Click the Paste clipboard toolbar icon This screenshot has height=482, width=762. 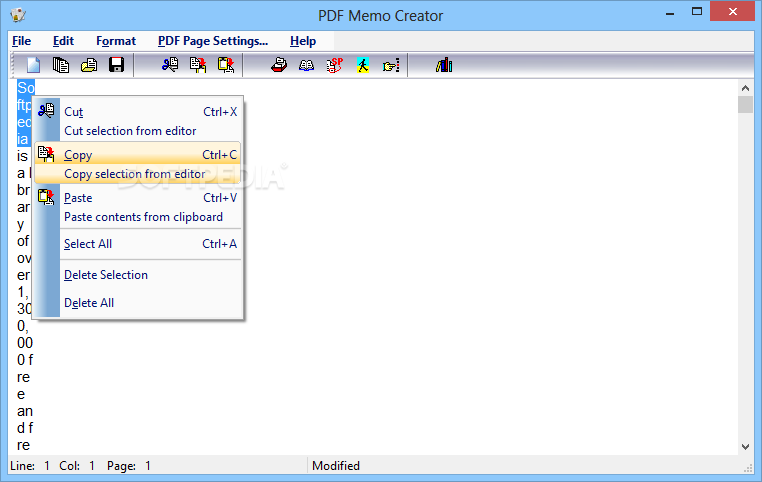point(226,65)
